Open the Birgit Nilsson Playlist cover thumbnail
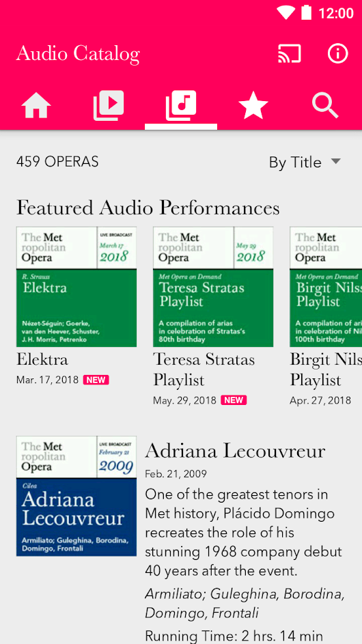The height and width of the screenshot is (644, 362). click(326, 287)
